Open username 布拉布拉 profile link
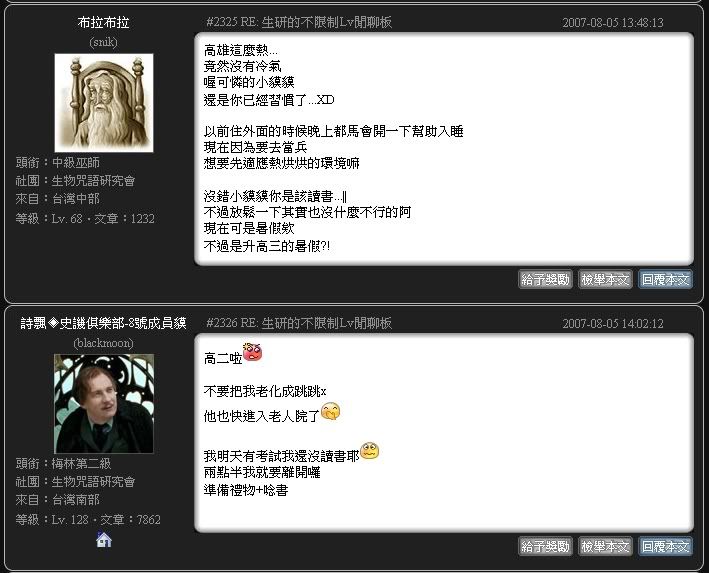Image resolution: width=709 pixels, height=573 pixels. 104,22
